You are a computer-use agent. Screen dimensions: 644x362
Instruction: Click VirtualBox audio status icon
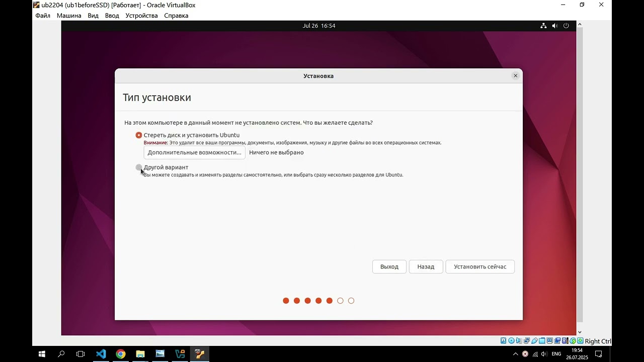point(519,341)
